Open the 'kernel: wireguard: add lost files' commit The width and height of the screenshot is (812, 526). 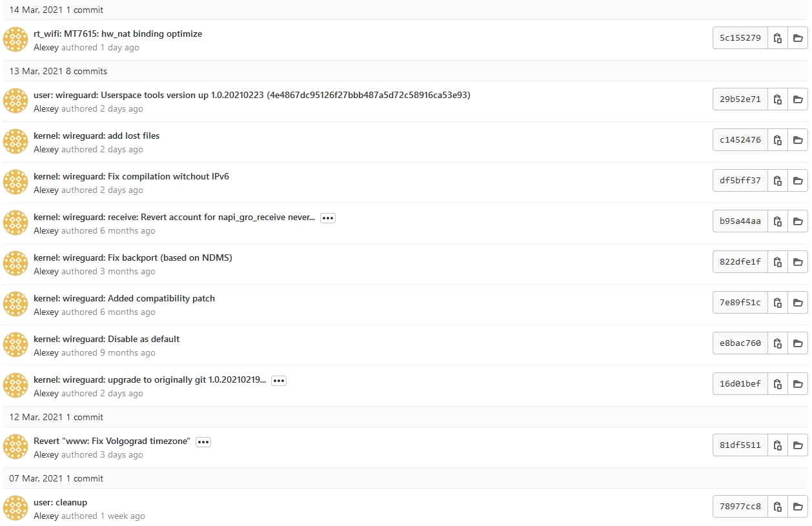pos(96,136)
